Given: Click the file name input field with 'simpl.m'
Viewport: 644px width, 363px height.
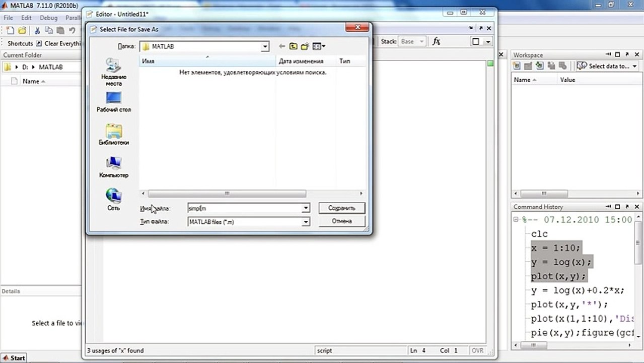Looking at the screenshot, I should [x=245, y=208].
